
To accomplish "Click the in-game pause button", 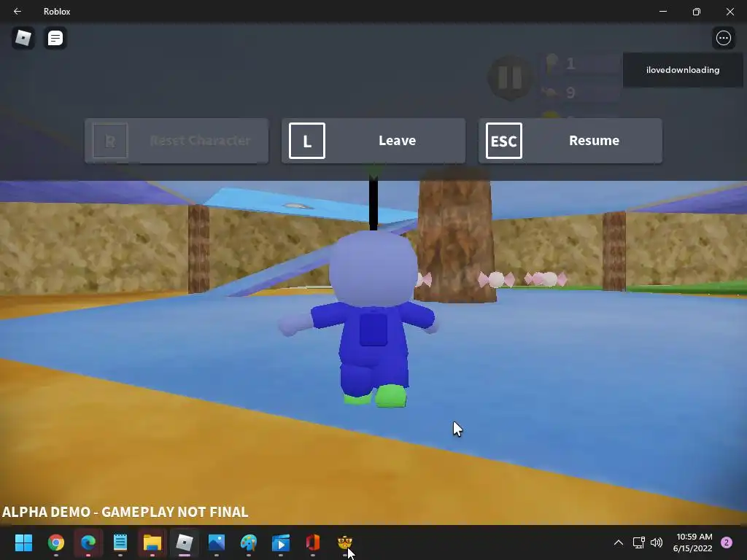I will 510,77.
